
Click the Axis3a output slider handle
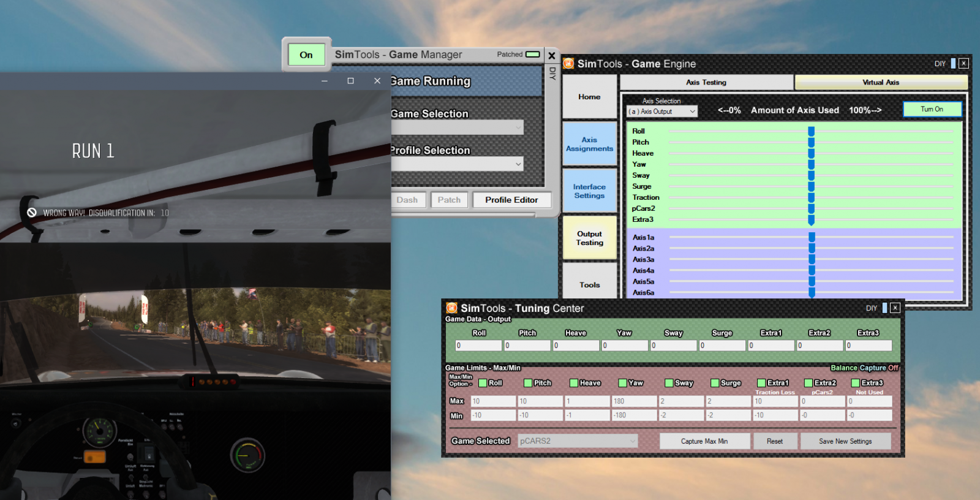click(x=812, y=259)
